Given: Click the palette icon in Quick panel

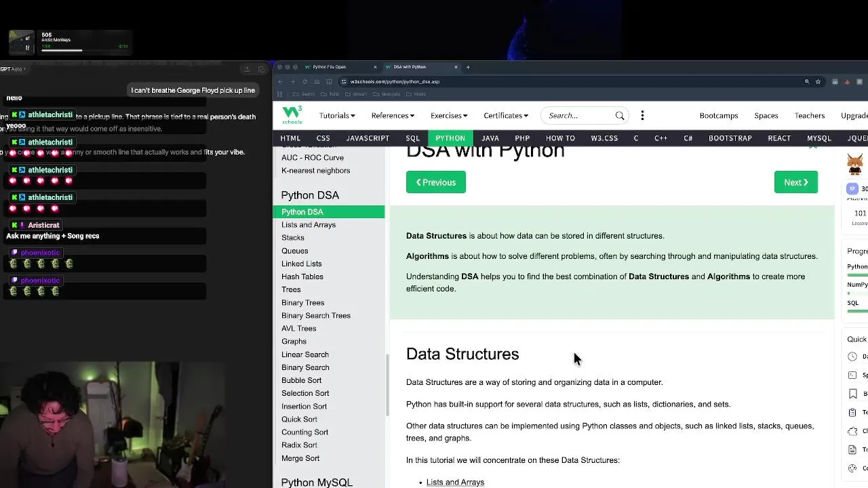Looking at the screenshot, I should click(852, 468).
